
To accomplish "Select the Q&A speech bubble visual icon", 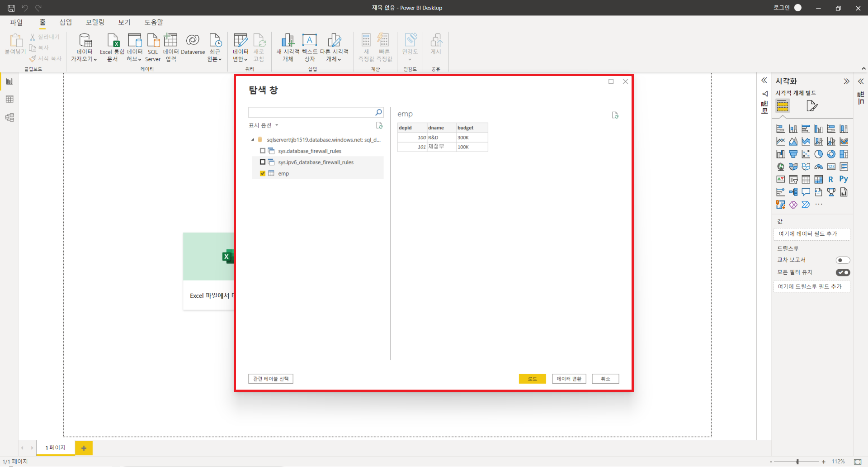I will 806,192.
